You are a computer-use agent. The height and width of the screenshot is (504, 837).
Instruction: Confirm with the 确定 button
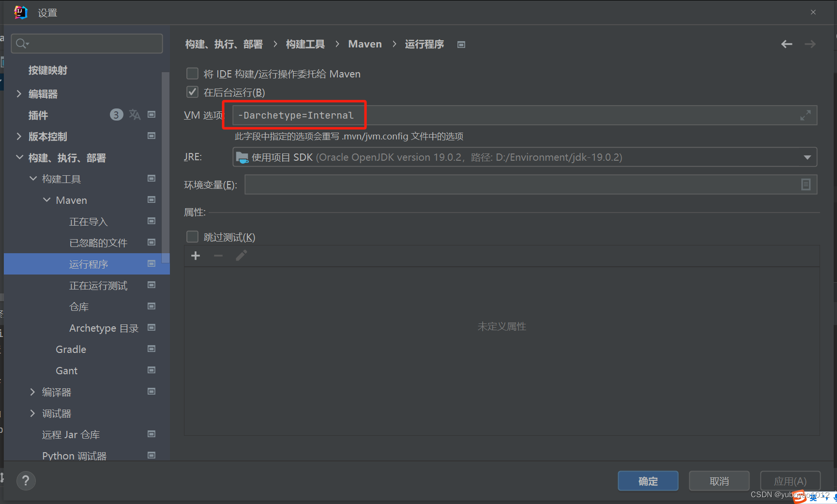[648, 481]
